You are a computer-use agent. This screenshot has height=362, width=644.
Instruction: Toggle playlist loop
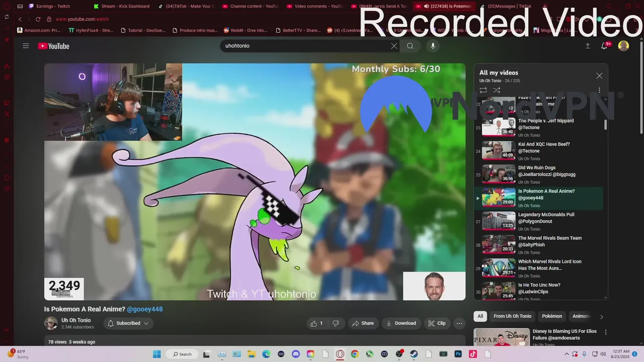(x=483, y=90)
